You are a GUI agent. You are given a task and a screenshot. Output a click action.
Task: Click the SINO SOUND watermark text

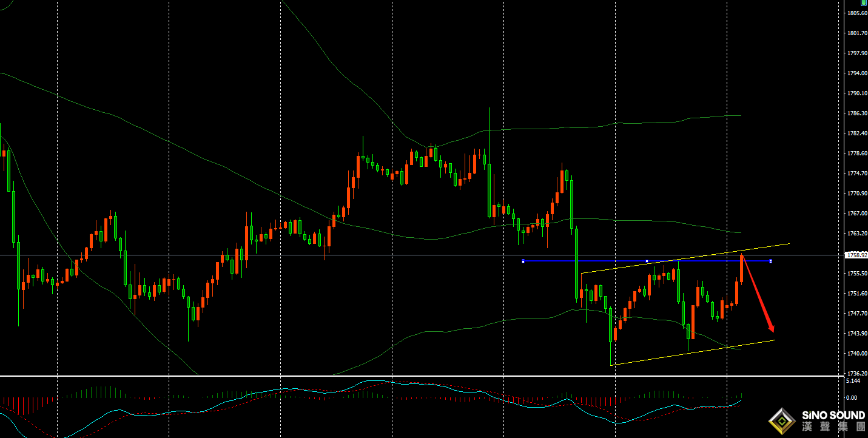coord(833,416)
